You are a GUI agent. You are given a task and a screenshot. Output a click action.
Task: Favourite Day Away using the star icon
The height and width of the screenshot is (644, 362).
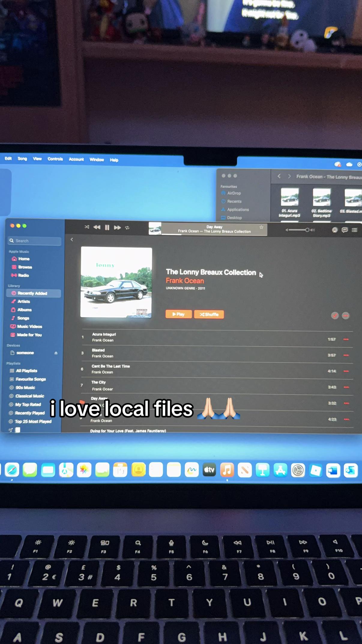click(261, 227)
